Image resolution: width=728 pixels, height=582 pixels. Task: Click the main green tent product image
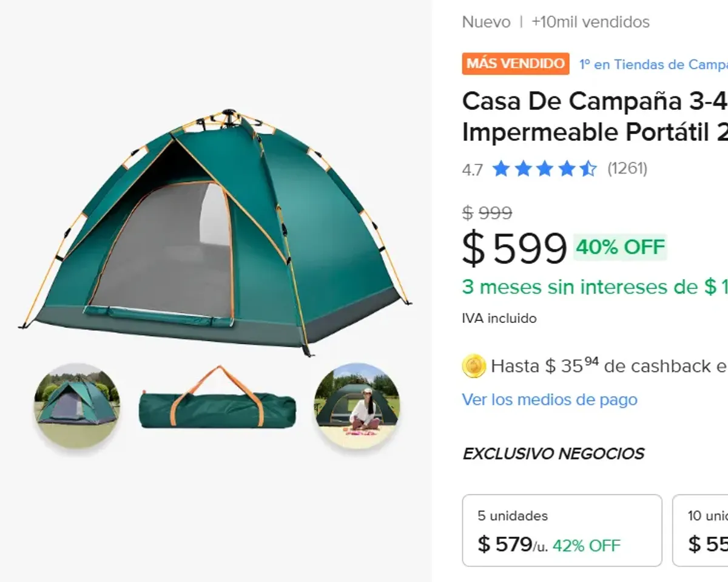pos(216,231)
